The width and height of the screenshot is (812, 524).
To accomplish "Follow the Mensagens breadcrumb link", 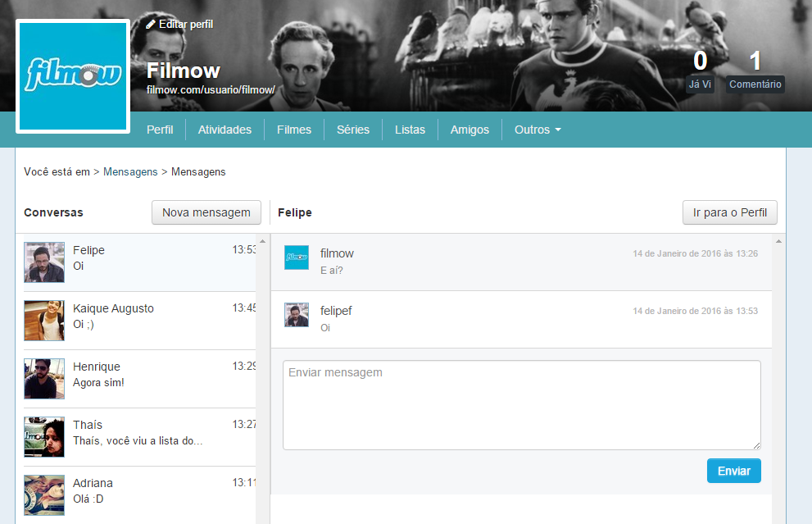I will [130, 172].
